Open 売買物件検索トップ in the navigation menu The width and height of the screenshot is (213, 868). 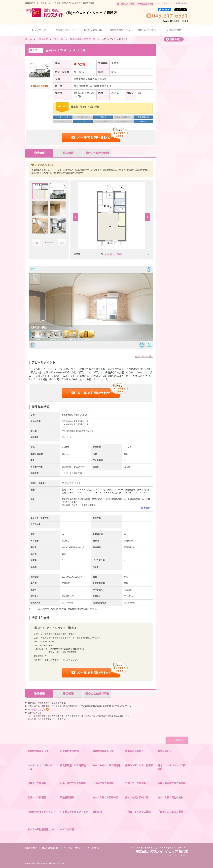[66, 30]
